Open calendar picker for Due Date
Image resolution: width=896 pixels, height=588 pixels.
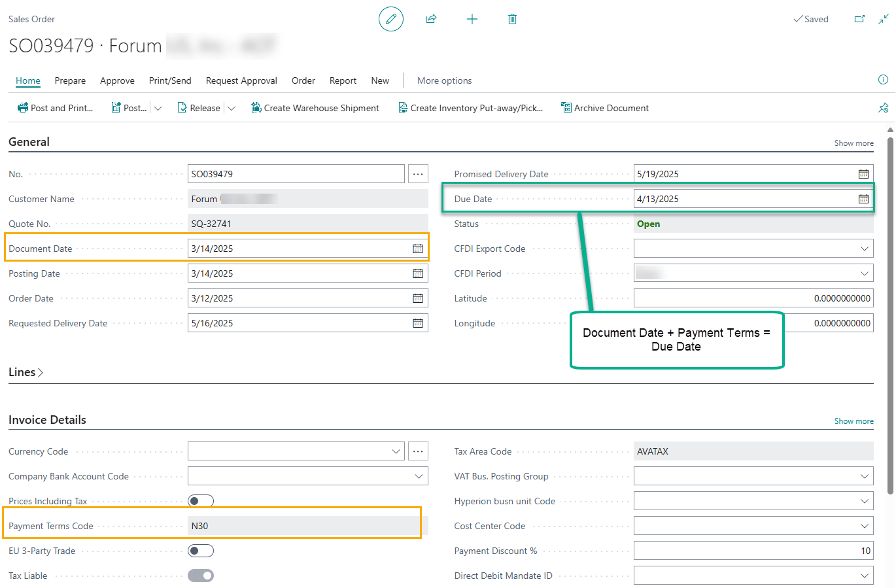click(x=863, y=199)
